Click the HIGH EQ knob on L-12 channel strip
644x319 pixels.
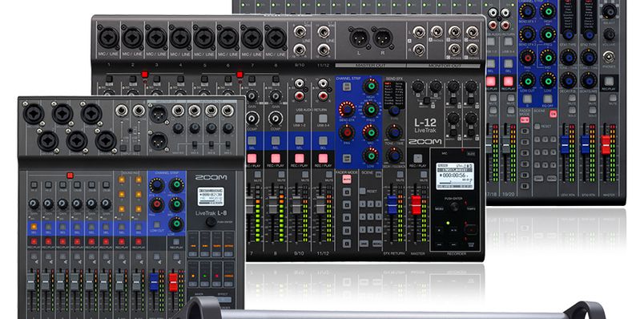tap(371, 87)
